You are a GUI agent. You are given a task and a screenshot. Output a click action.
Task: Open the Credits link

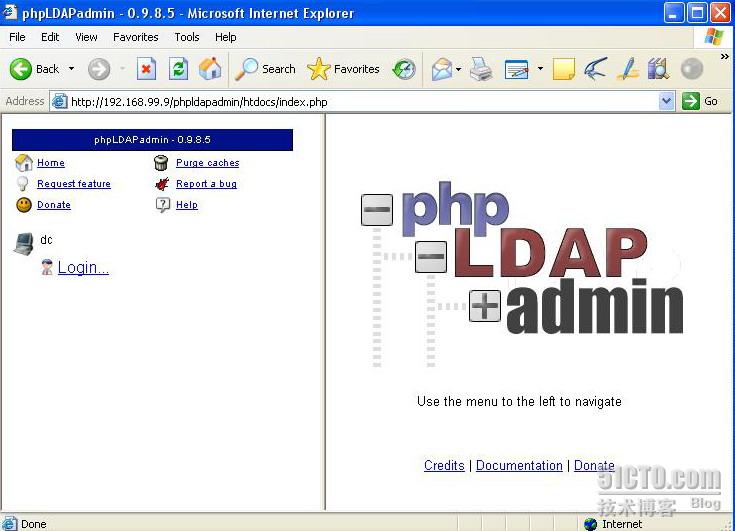444,465
